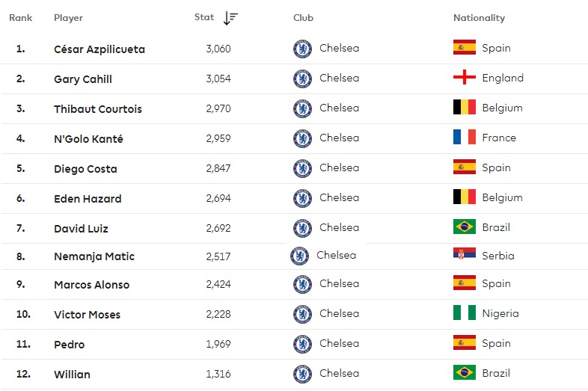588x391 pixels.
Task: Open Marcos Alonso's player profile
Action: click(91, 285)
